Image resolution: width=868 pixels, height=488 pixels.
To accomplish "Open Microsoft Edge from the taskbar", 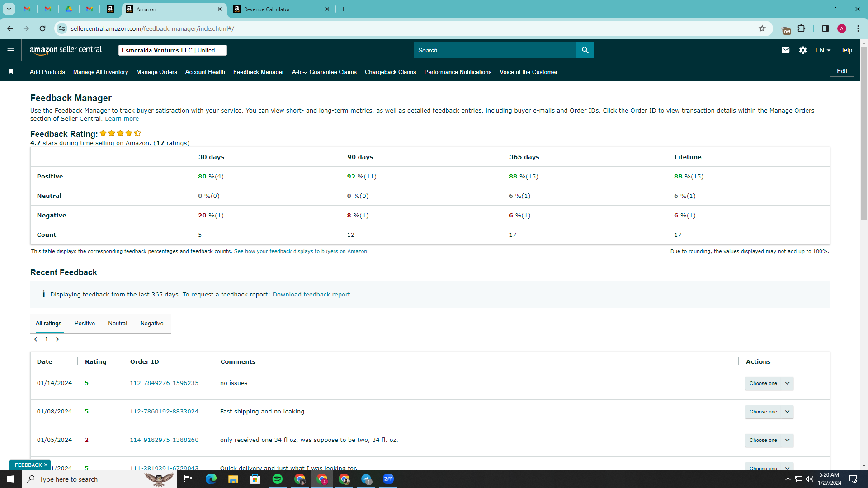I will [x=211, y=479].
